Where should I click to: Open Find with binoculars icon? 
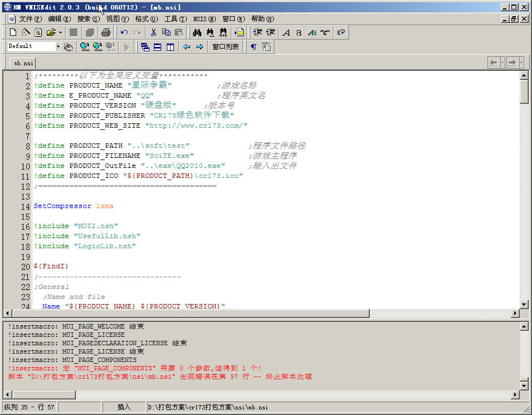click(197, 32)
